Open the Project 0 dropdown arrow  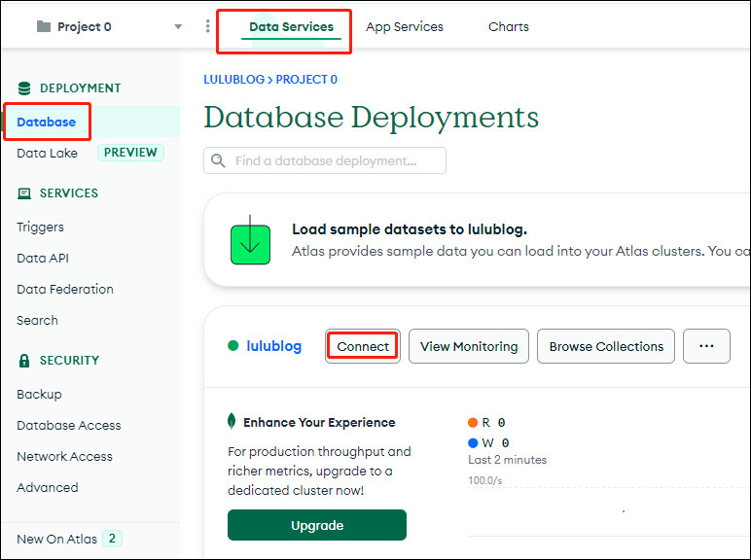coord(178,27)
